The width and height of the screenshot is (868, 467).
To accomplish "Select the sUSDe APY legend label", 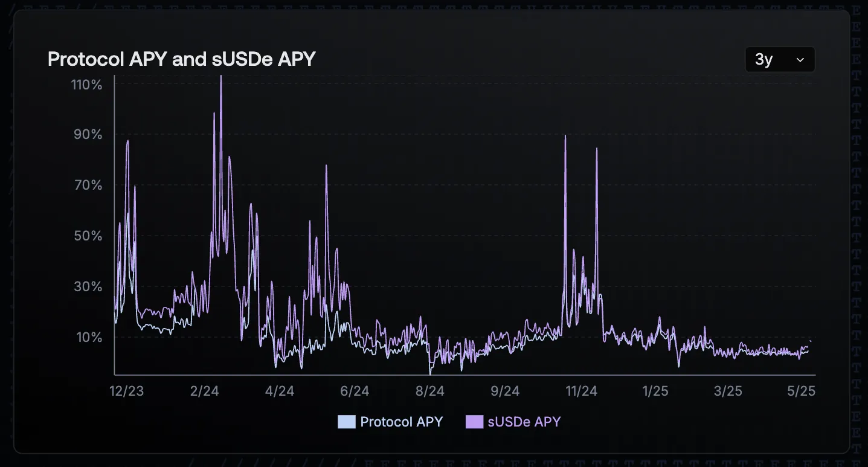I will click(524, 422).
